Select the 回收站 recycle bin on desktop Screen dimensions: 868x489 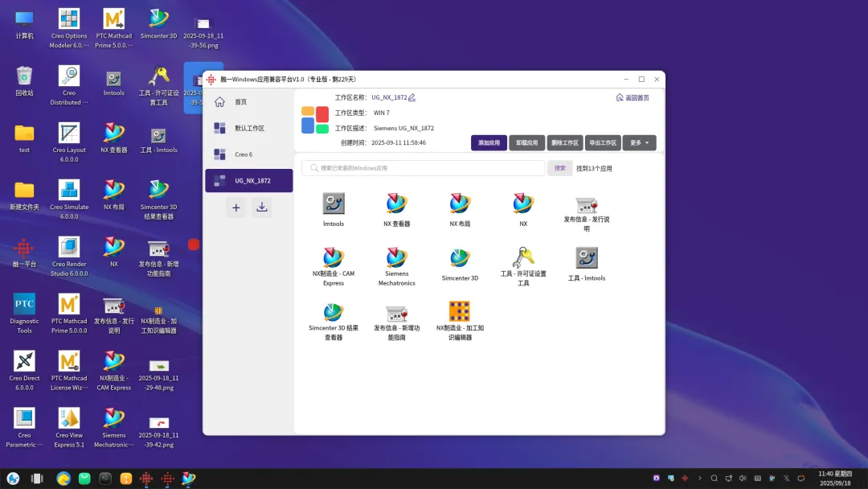pos(24,81)
